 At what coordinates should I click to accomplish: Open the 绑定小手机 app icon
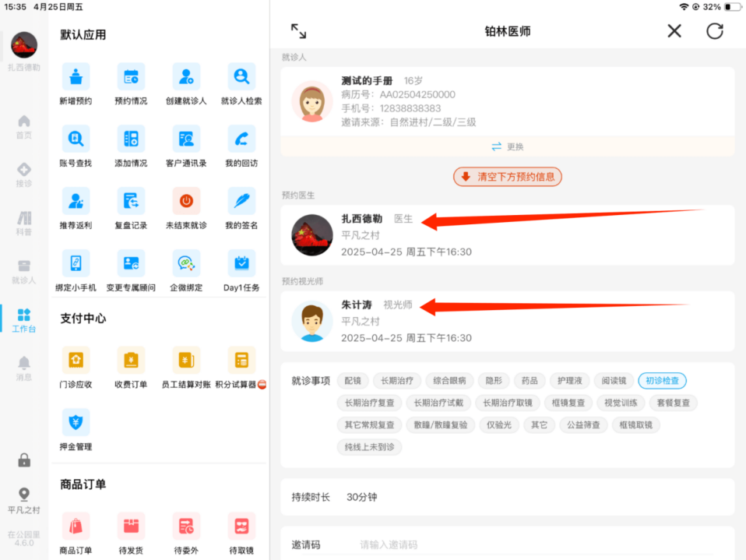(76, 263)
